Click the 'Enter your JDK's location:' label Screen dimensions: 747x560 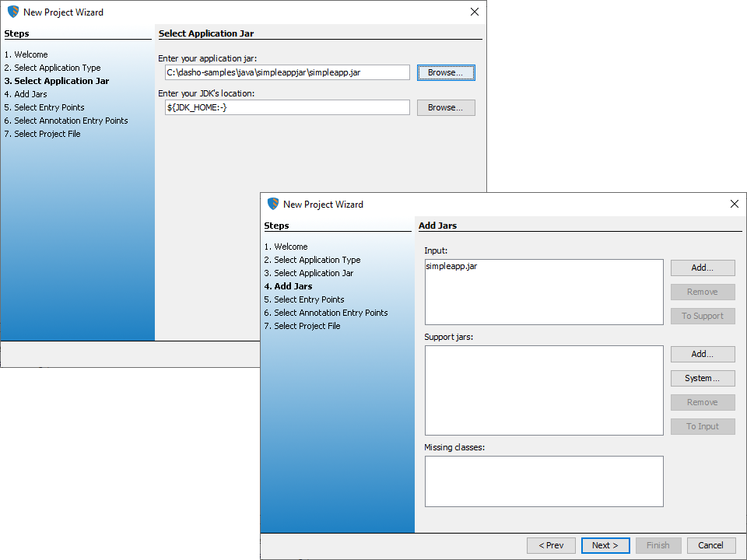[206, 93]
